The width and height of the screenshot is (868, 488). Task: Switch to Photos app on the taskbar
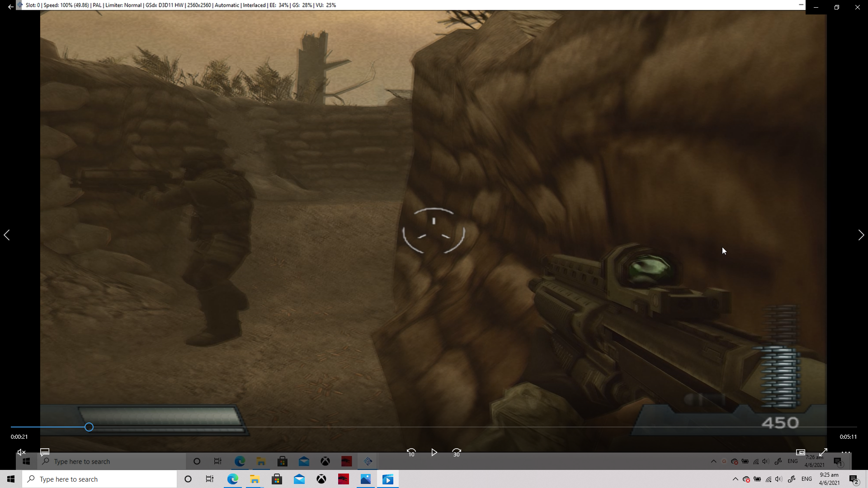[x=366, y=479]
